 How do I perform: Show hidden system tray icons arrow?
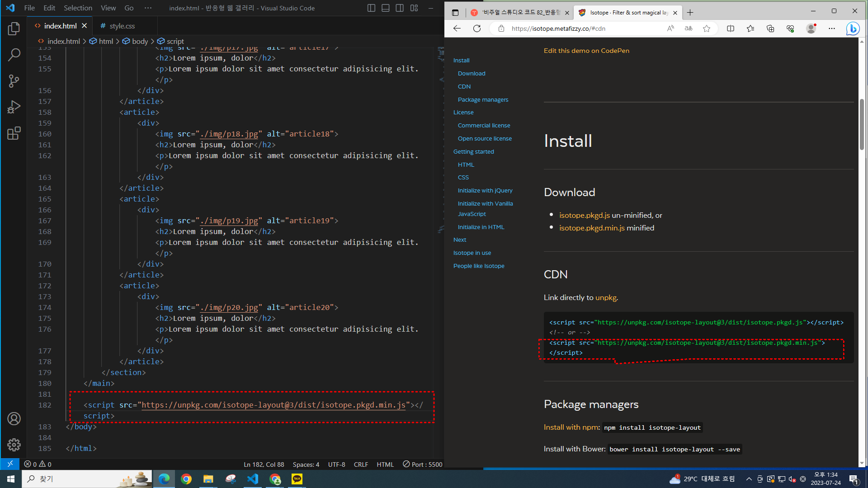[749, 479]
